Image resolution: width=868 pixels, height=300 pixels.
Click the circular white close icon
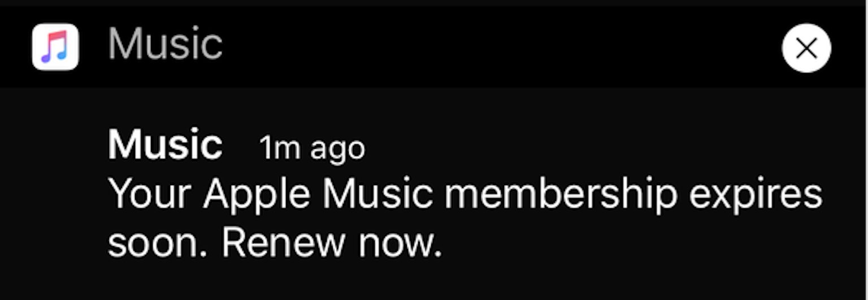click(806, 48)
